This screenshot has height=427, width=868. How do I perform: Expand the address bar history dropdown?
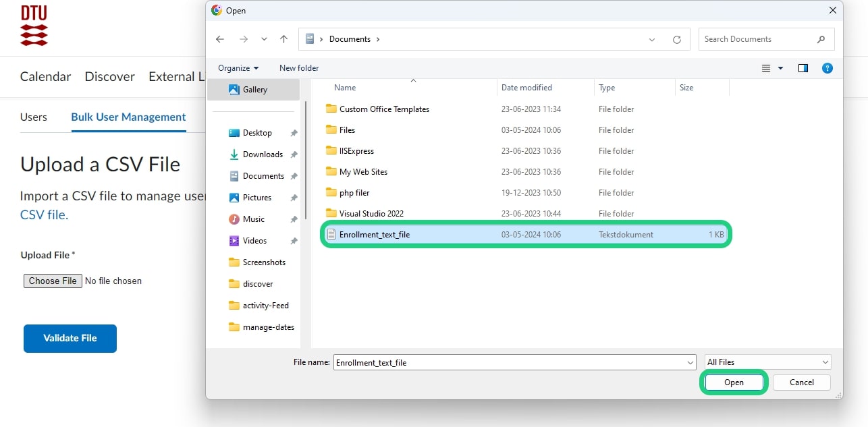click(651, 40)
